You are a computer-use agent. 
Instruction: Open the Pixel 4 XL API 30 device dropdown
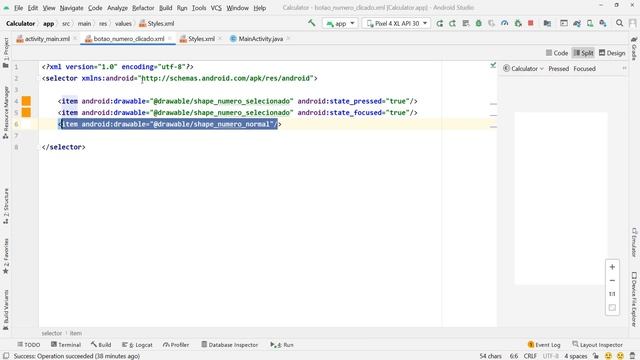[396, 24]
